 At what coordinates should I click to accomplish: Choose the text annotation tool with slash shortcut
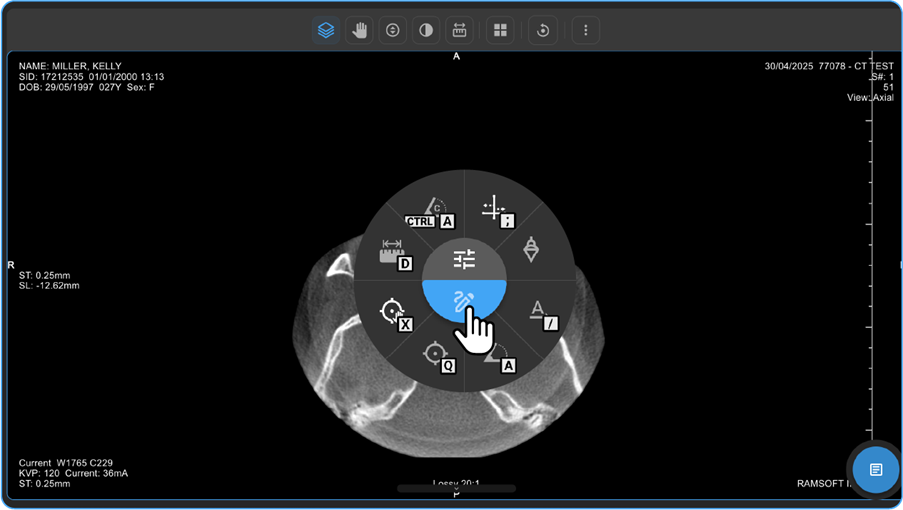539,312
